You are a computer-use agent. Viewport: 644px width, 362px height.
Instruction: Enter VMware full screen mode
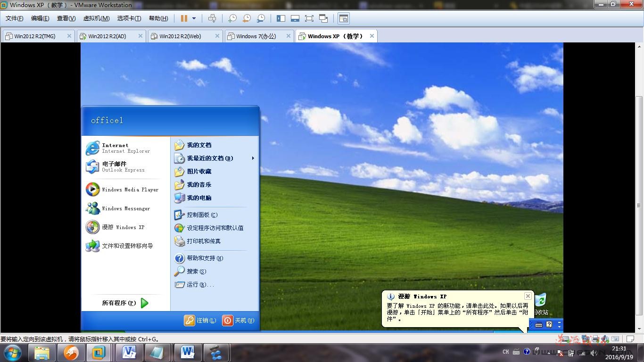[309, 18]
